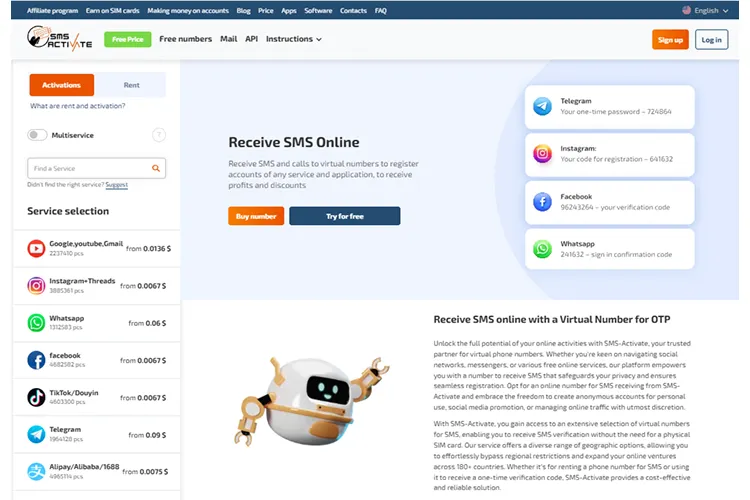
Task: Click the Try for free button
Action: coord(344,216)
